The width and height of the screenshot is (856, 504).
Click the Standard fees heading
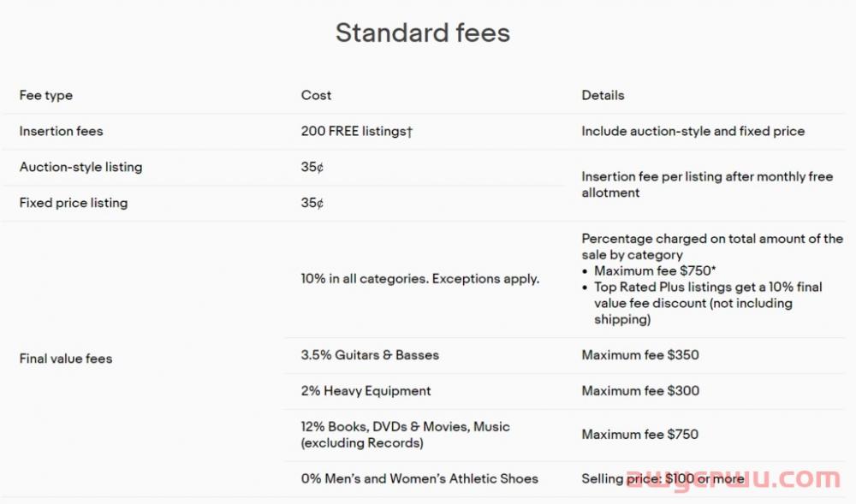[x=423, y=33]
